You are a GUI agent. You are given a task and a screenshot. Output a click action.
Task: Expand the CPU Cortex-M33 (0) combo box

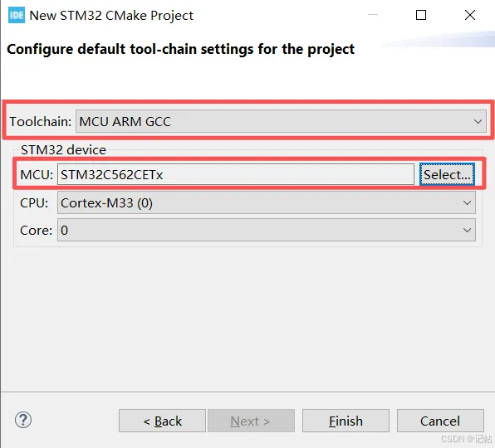(266, 203)
